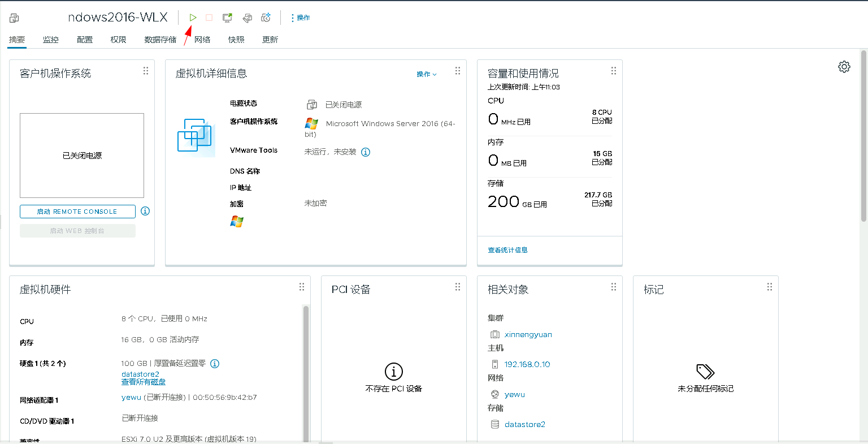Click 启动 REMOTE CONSOLE button
Image resolution: width=868 pixels, height=444 pixels.
coord(77,212)
